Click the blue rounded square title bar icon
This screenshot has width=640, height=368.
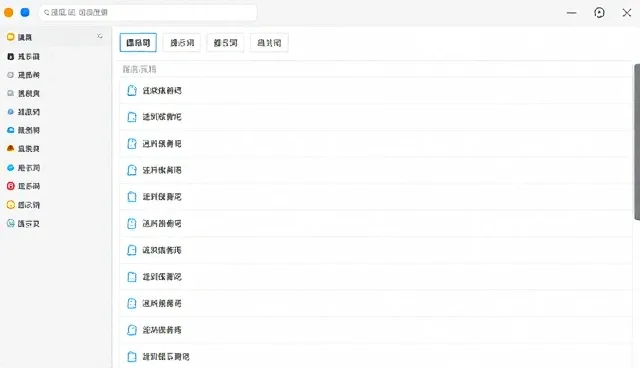[25, 12]
